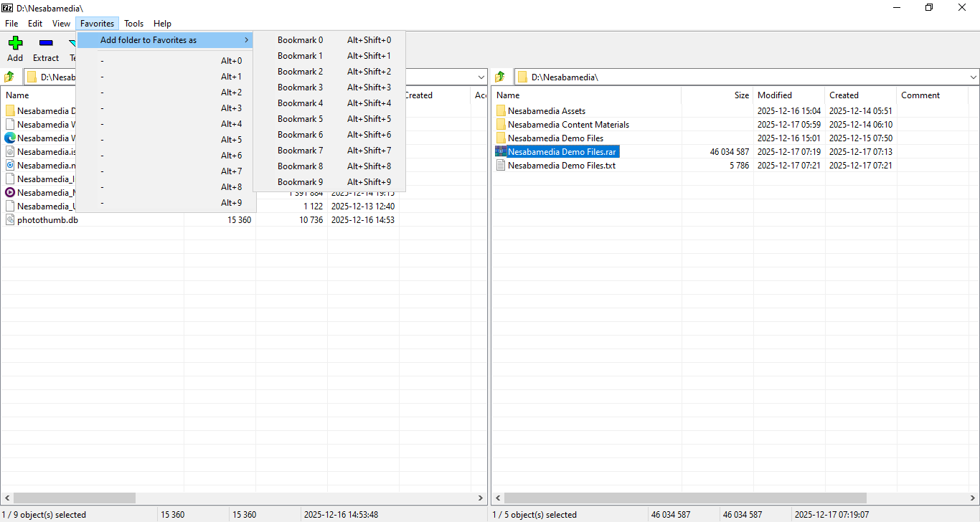Click the green Add toolbar icon

(x=15, y=43)
